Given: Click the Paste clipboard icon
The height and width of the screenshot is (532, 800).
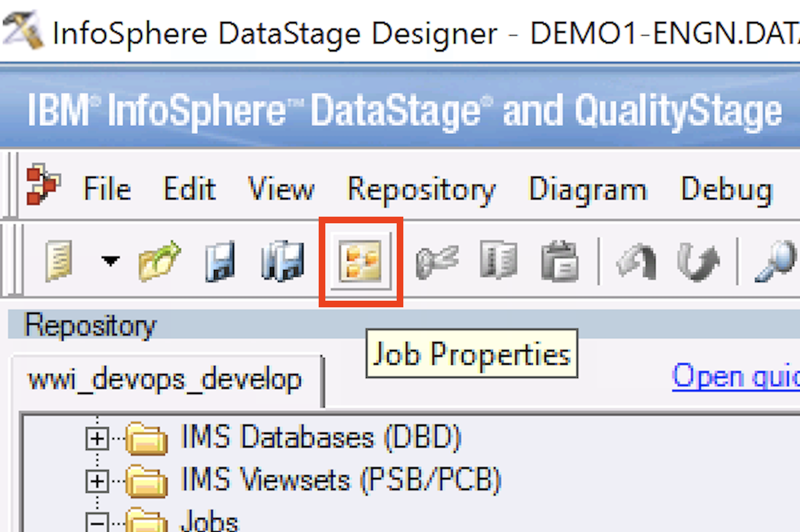Looking at the screenshot, I should 559,261.
